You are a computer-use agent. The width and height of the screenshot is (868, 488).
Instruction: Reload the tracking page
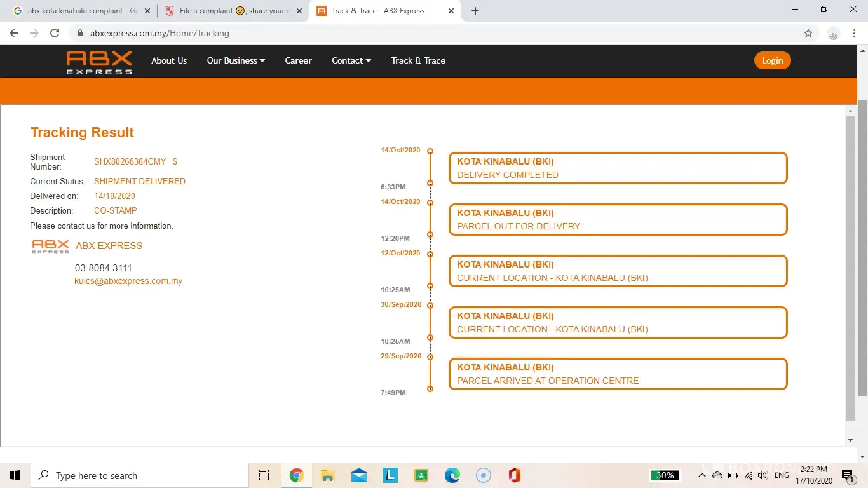pos(55,33)
